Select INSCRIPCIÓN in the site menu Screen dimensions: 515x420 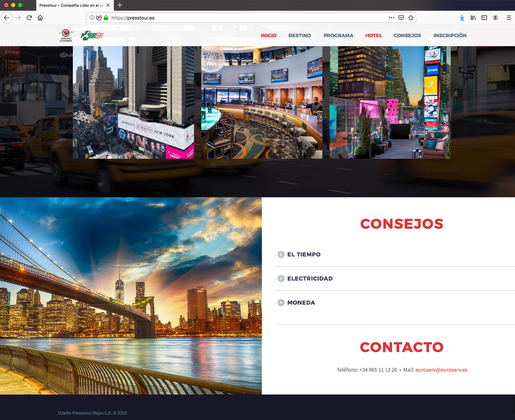[x=450, y=35]
